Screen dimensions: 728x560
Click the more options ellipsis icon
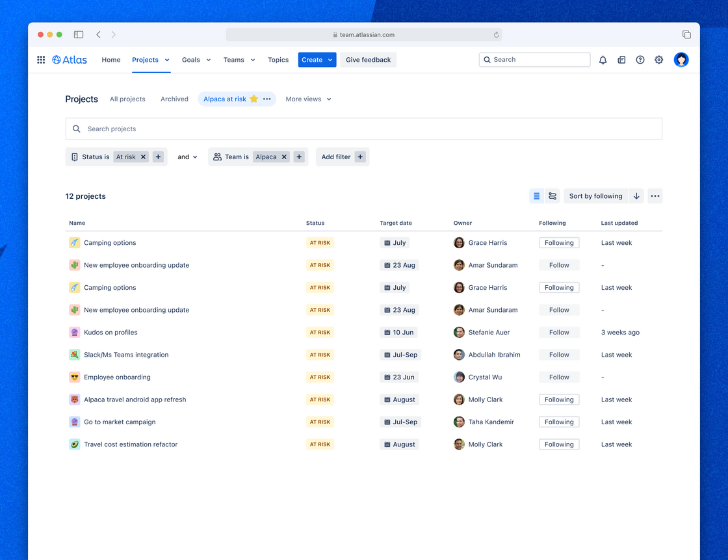(x=655, y=196)
